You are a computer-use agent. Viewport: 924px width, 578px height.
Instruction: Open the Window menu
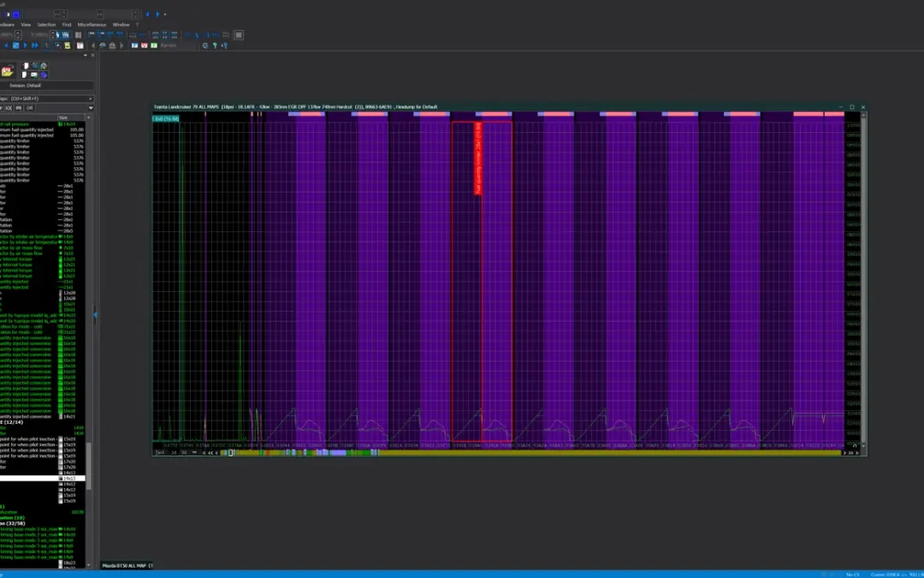coord(121,25)
